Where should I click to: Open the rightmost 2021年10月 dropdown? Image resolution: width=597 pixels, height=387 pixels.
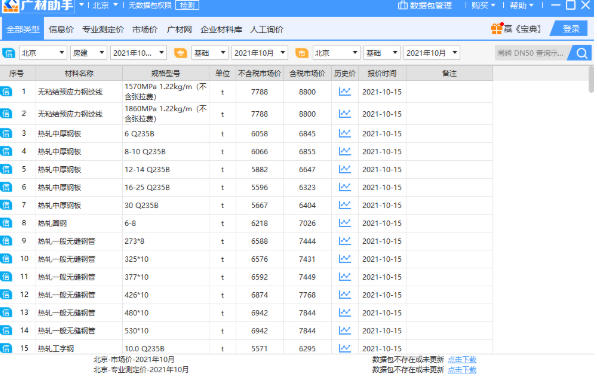[x=432, y=53]
